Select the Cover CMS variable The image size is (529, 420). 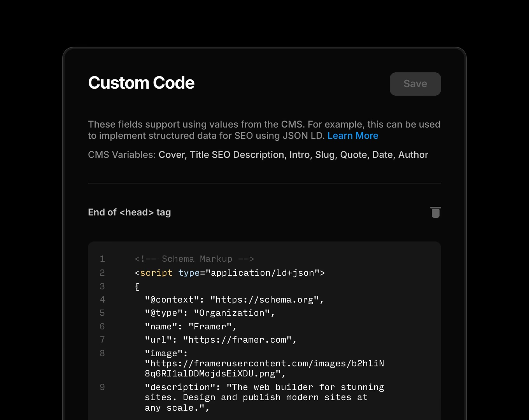pos(172,155)
